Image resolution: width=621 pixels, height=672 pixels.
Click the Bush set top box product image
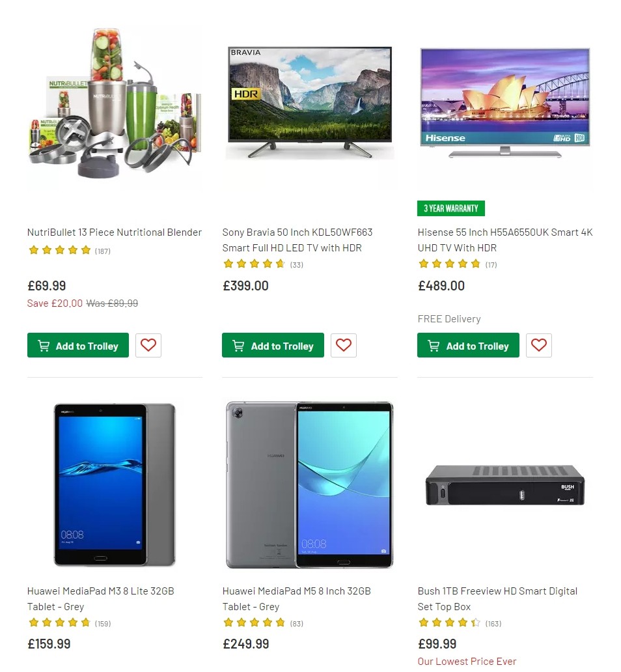pos(504,484)
